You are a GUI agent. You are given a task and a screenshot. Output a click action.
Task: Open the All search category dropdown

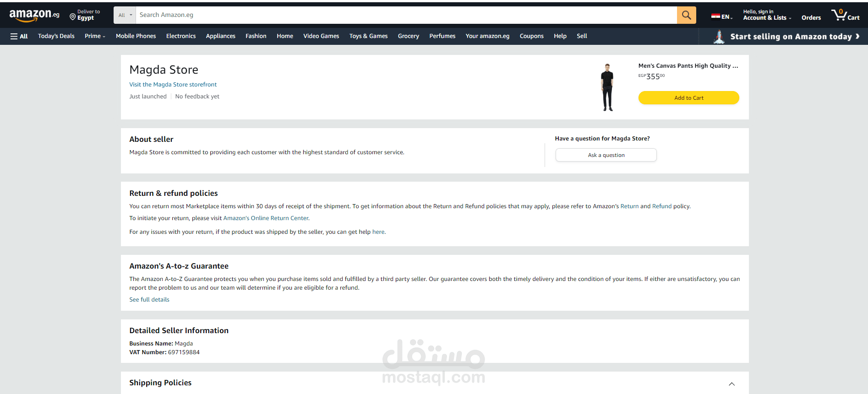[125, 15]
